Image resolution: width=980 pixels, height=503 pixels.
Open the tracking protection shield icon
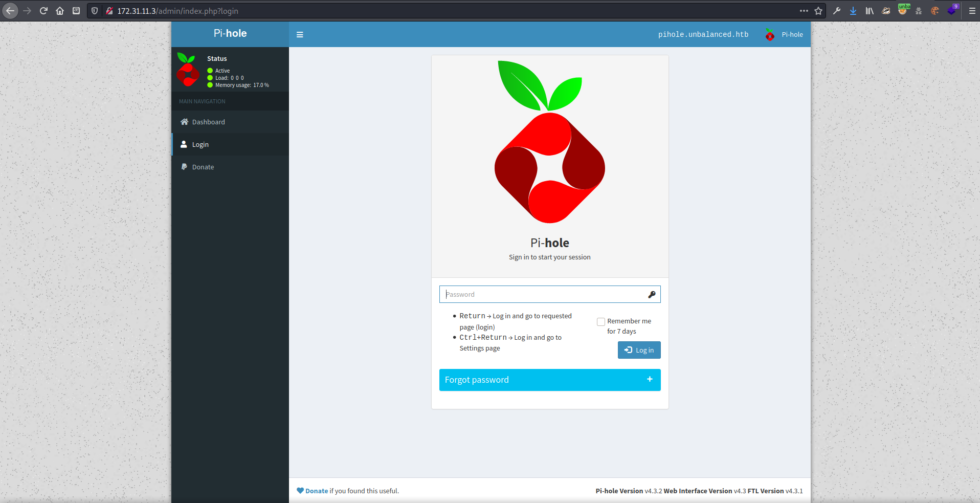coord(95,11)
